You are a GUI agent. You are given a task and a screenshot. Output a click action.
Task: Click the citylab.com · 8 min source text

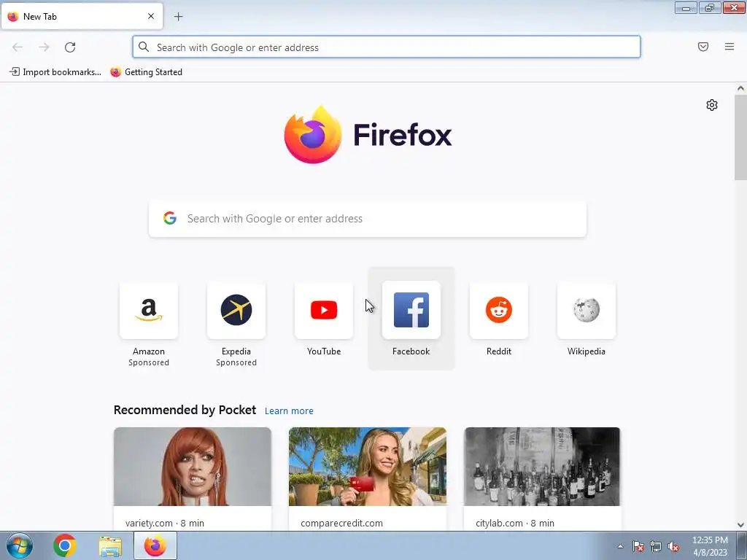515,523
